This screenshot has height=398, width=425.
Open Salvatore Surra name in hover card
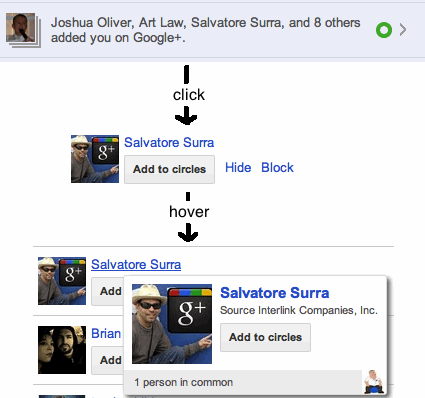pyautogui.click(x=275, y=293)
